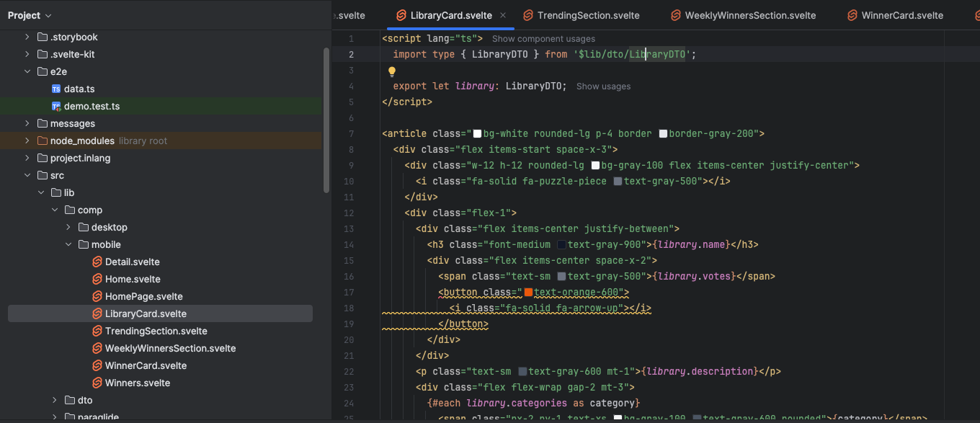This screenshot has width=980, height=423.
Task: Close the LibraryCard.svelte editor tab
Action: (503, 15)
